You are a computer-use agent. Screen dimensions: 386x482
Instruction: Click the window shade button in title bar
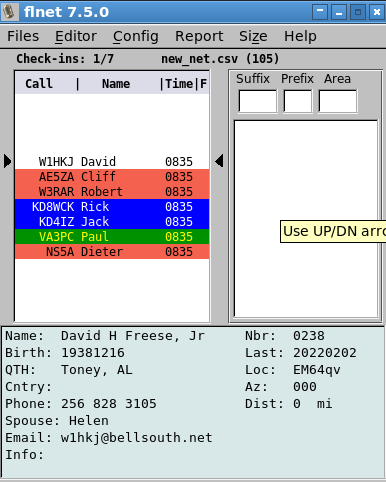[320, 12]
